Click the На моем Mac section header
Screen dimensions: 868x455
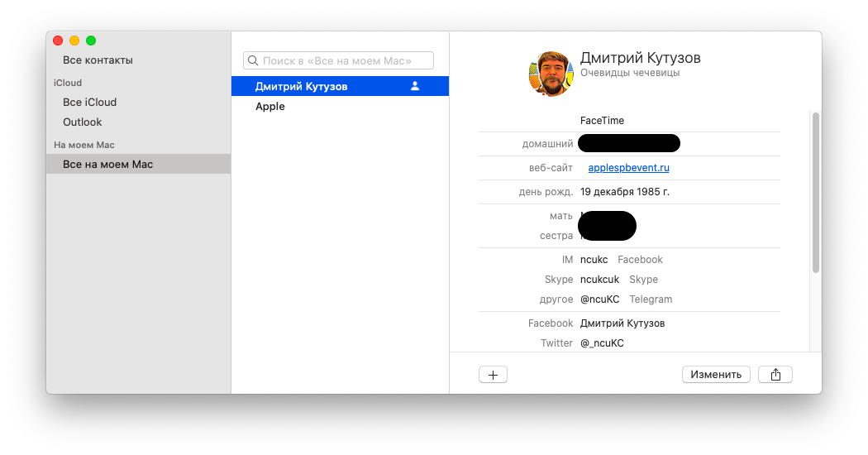tap(84, 145)
